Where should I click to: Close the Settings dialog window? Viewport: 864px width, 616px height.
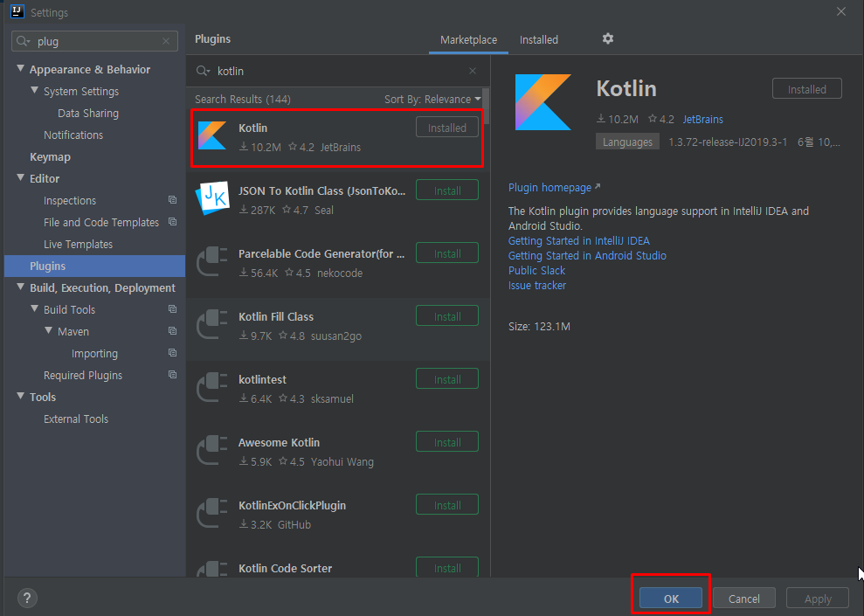841,11
